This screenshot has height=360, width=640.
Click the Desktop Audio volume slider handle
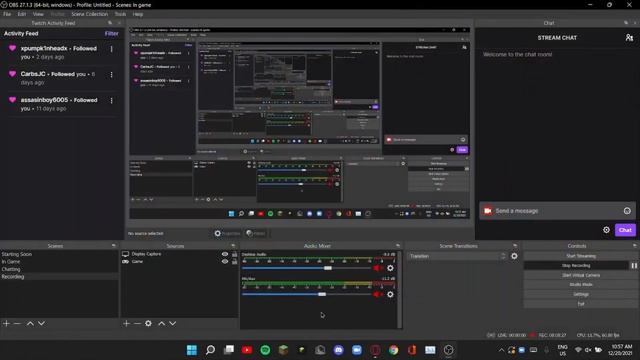(x=328, y=268)
